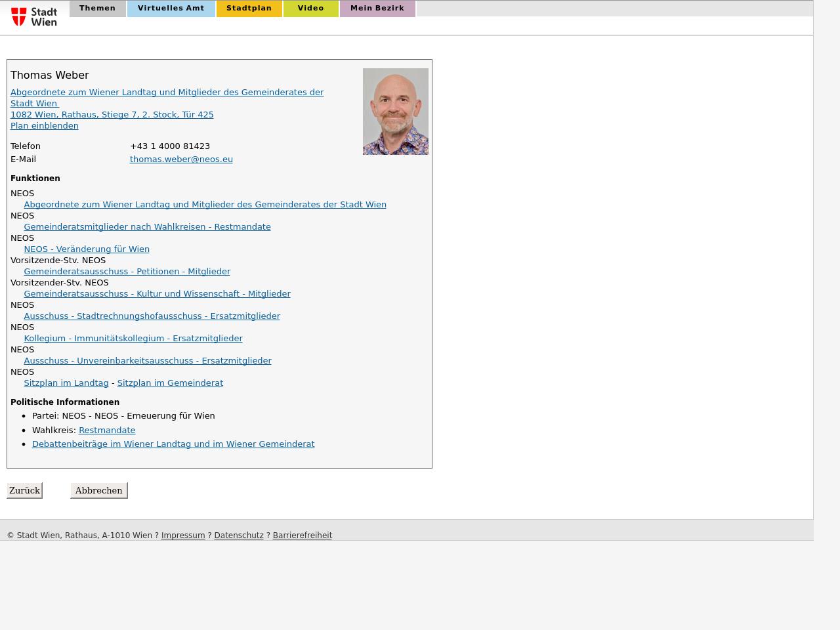
Task: Click the Politische Informationen heading
Action: [65, 402]
